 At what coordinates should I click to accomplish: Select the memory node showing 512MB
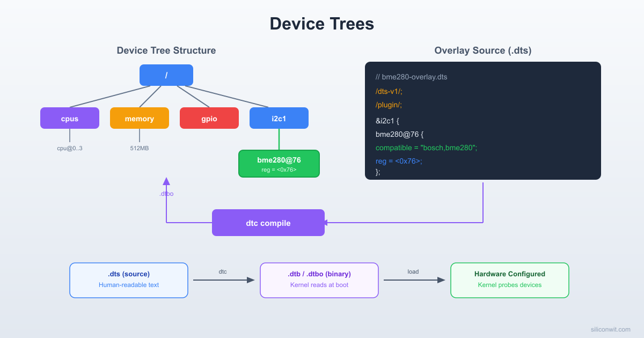(140, 118)
